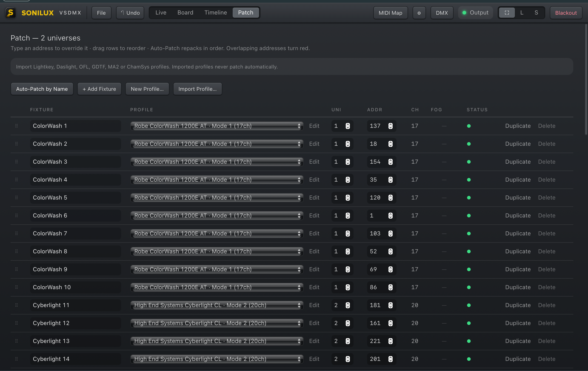Viewport: 588px width, 371px height.
Task: Click the universe stepper for ColorWash 2
Action: tap(348, 144)
